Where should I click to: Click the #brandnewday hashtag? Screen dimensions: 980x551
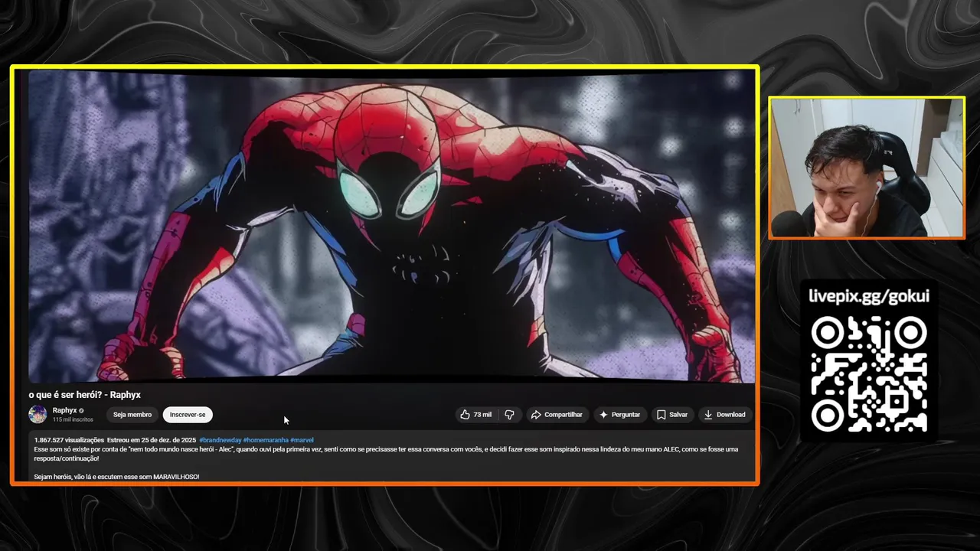[x=220, y=440]
